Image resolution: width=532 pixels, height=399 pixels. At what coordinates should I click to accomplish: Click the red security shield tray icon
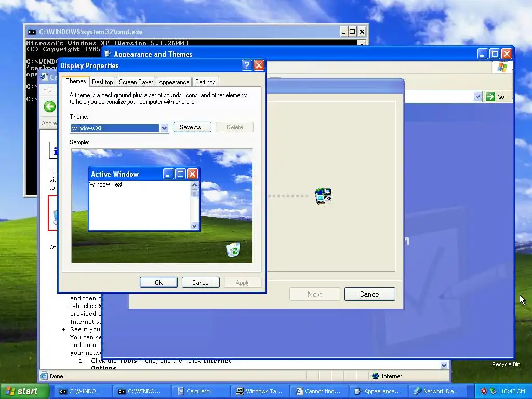coord(484,391)
